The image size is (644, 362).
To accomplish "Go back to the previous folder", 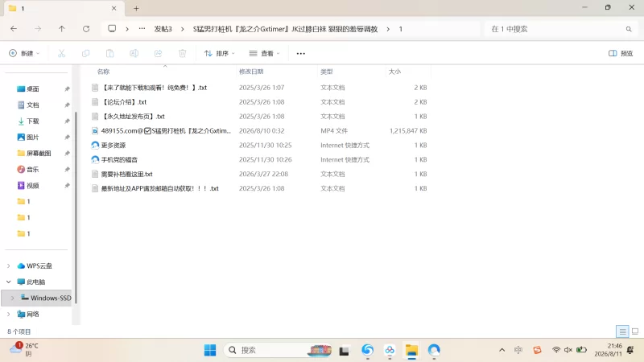I will [14, 29].
